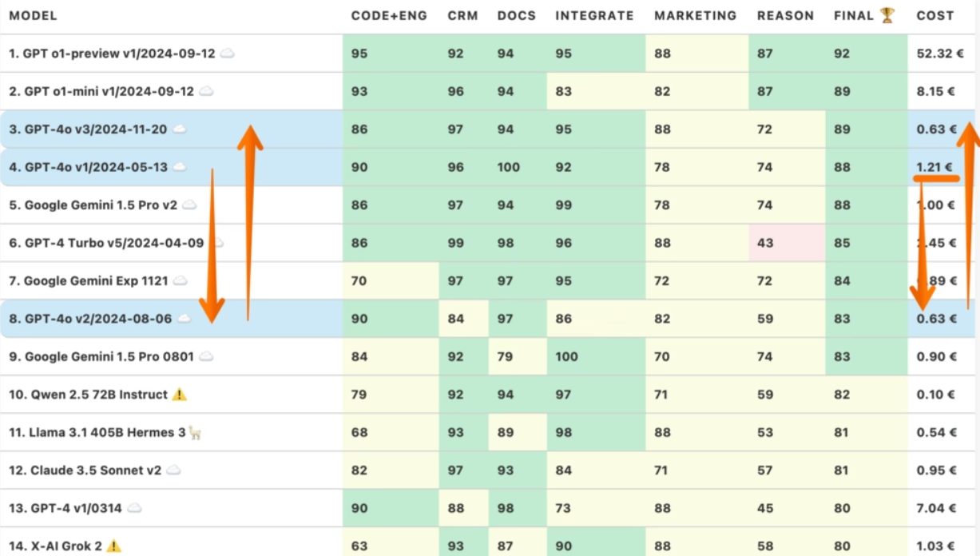The image size is (980, 556).
Task: Click cloud icon beside Google Gemini Exp 1121
Action: coord(181,281)
